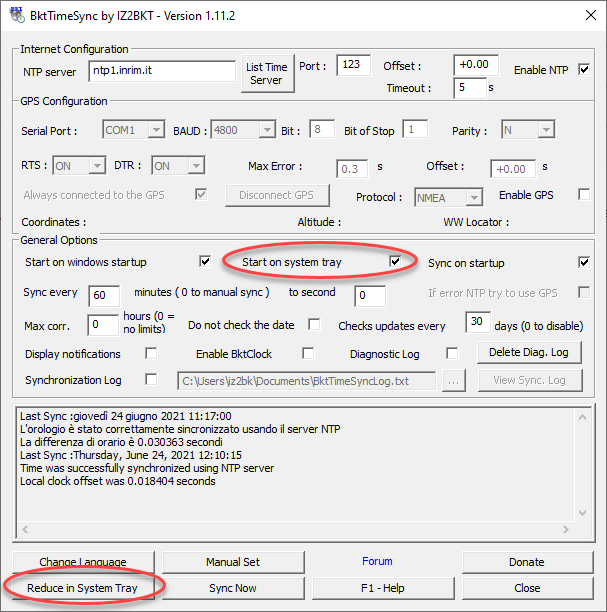
Task: Enable Diagnostic Log checkbox
Action: 452,353
